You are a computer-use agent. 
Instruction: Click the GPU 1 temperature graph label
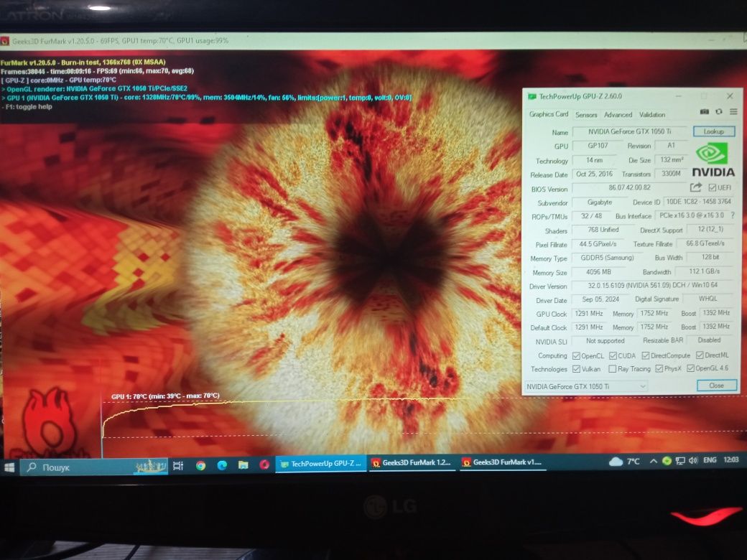point(165,396)
